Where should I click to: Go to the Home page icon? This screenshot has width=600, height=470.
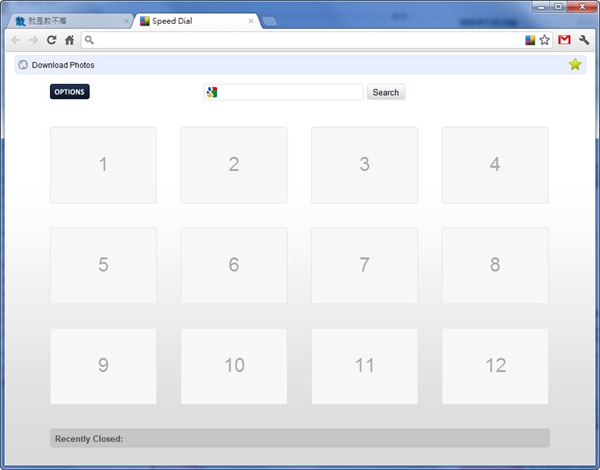(x=69, y=40)
